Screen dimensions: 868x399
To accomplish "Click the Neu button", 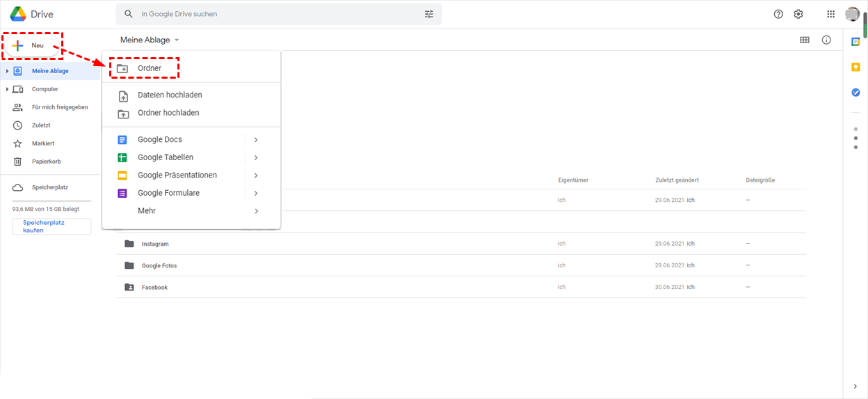I will (x=32, y=45).
